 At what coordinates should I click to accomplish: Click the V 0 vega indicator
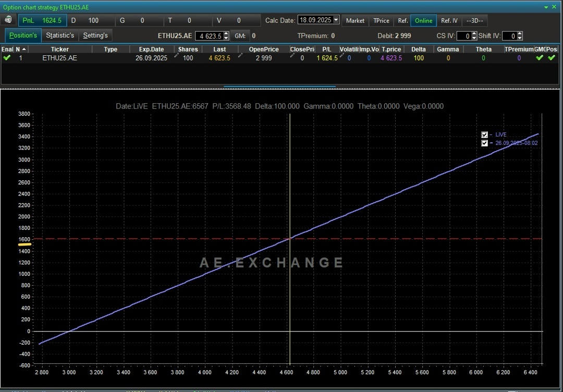coord(236,20)
